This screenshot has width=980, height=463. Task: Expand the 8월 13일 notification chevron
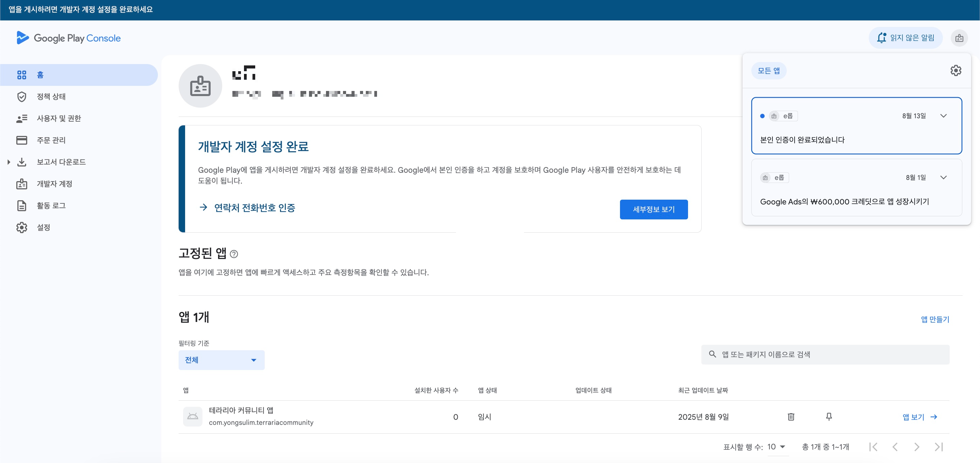pos(944,116)
